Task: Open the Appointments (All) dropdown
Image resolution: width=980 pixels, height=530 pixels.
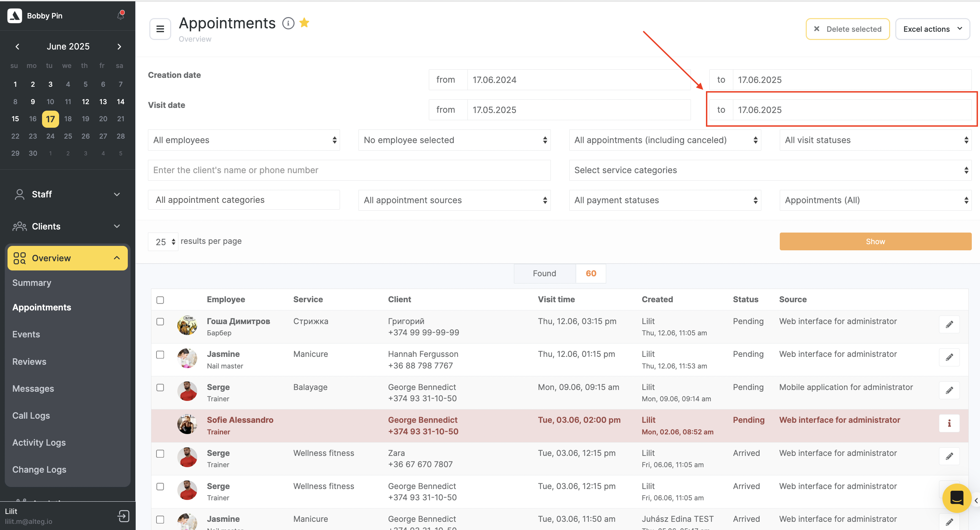Action: pos(875,200)
